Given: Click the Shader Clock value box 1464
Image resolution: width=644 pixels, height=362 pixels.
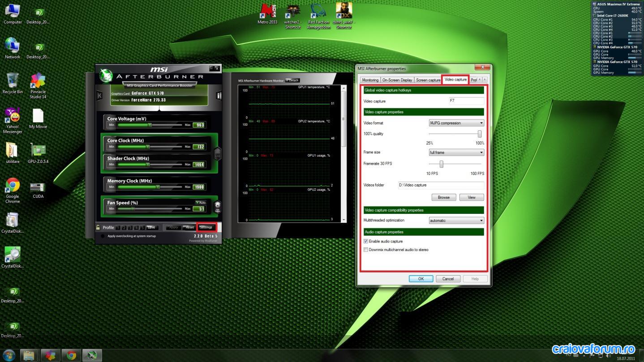Looking at the screenshot, I should click(199, 165).
